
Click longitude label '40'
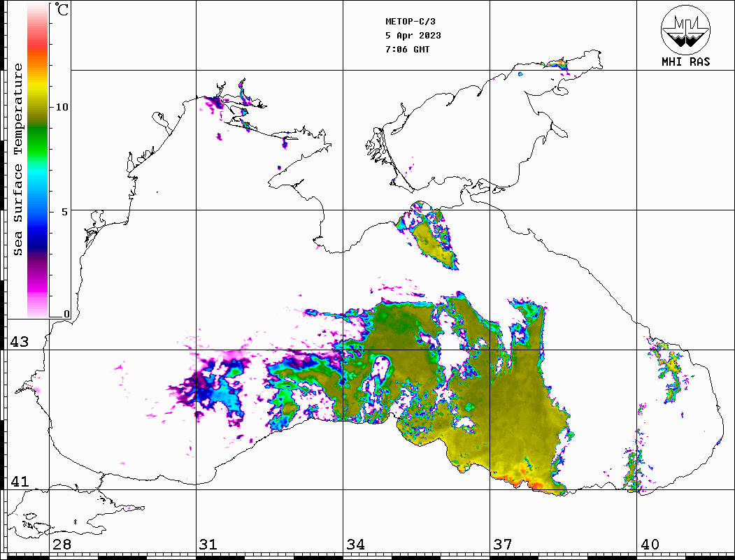[x=650, y=544]
